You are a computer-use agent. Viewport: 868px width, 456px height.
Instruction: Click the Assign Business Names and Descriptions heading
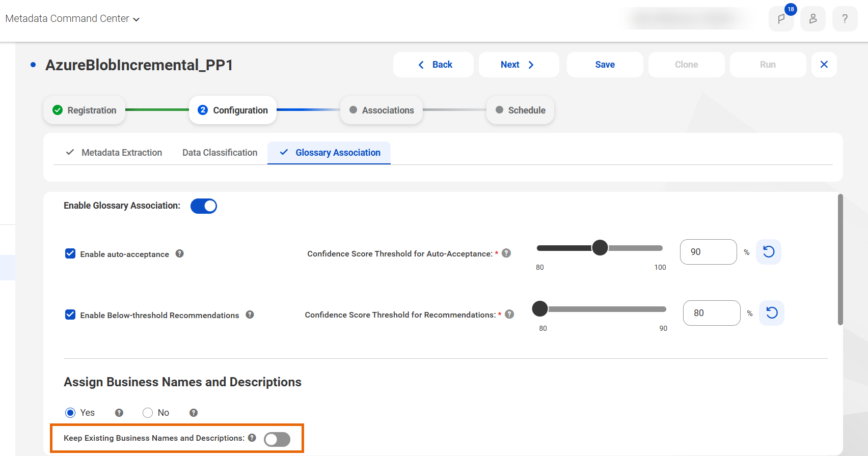(x=182, y=382)
